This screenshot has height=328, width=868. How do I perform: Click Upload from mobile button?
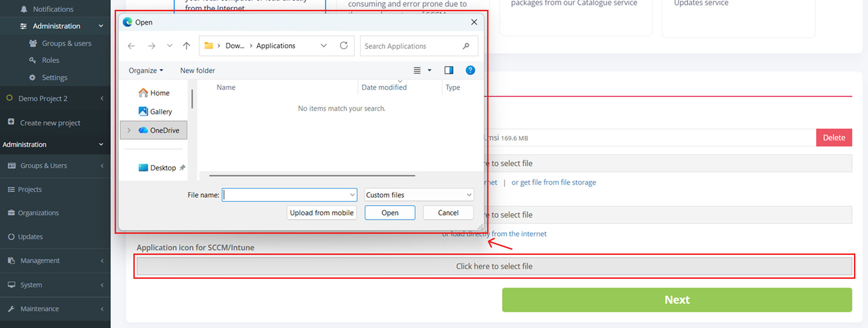pyautogui.click(x=321, y=213)
